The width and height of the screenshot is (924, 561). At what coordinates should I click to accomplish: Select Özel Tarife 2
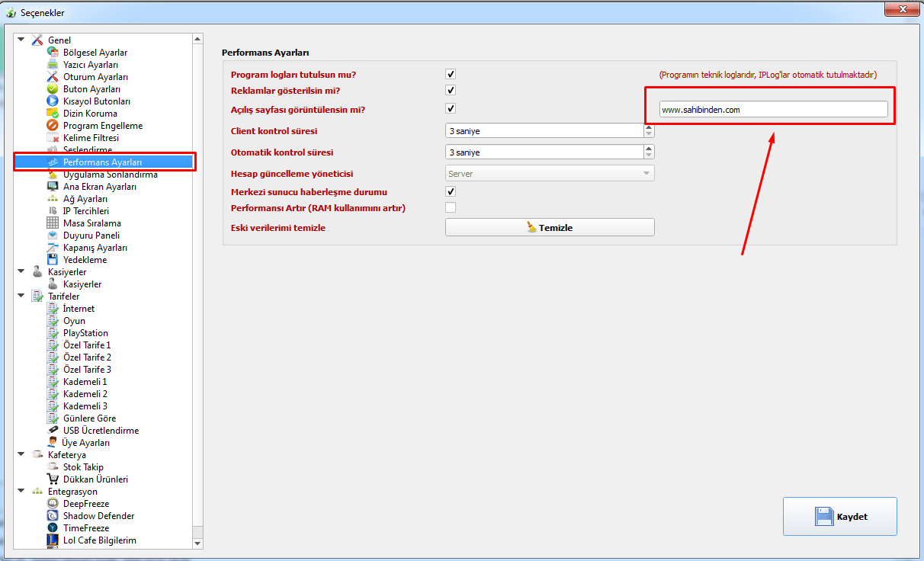coord(87,357)
